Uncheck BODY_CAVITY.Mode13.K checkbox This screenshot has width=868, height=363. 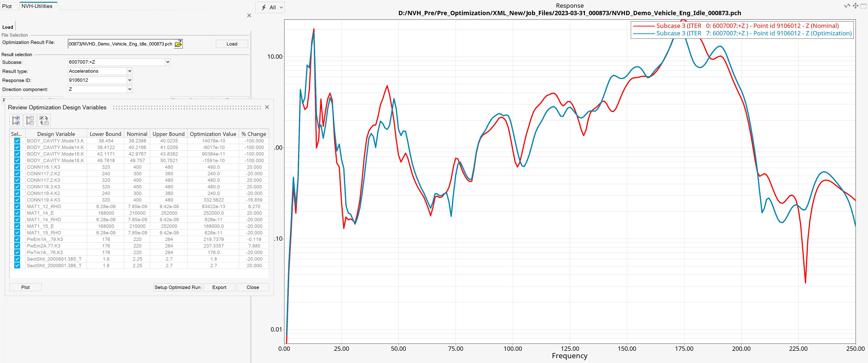[17, 141]
